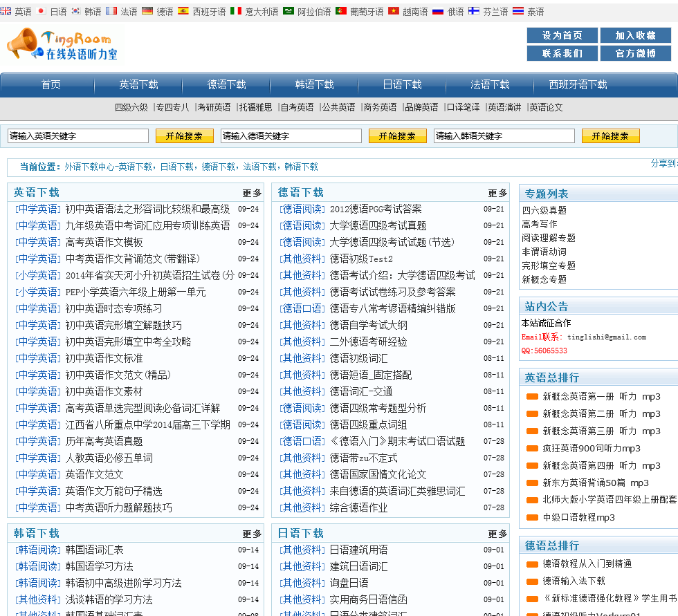The height and width of the screenshot is (616, 678).
Task: Click the [小学英语] tag before PEP小学英语
Action: point(37,292)
